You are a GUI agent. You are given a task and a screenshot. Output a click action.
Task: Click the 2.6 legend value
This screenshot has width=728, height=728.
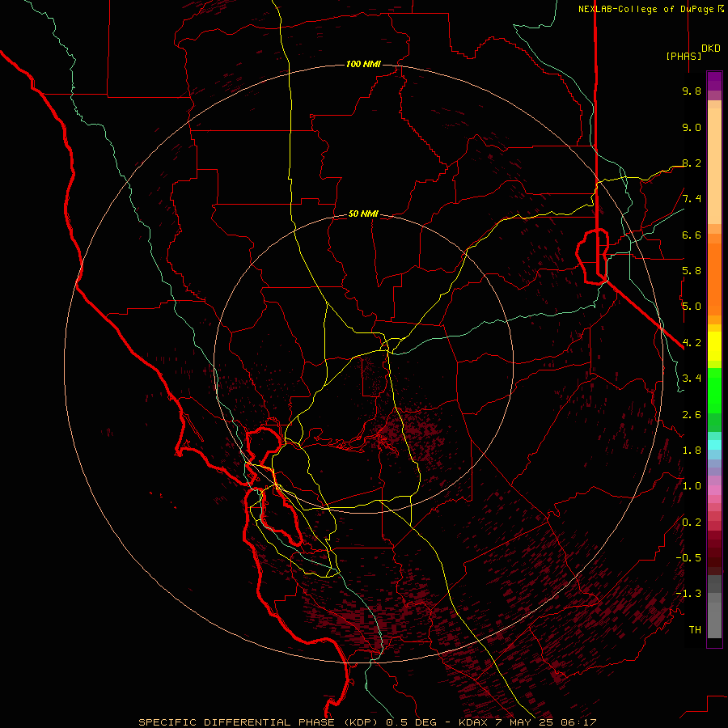692,415
